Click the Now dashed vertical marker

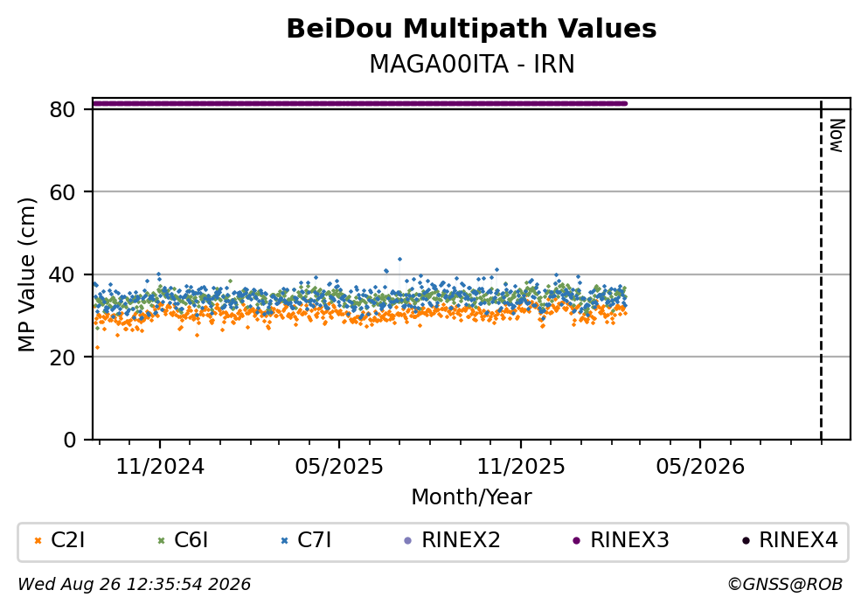coord(821,270)
